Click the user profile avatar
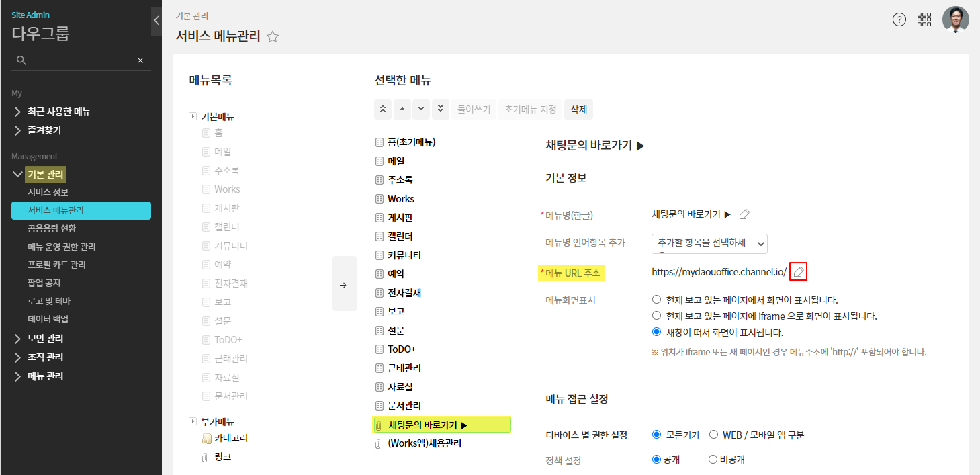 955,19
